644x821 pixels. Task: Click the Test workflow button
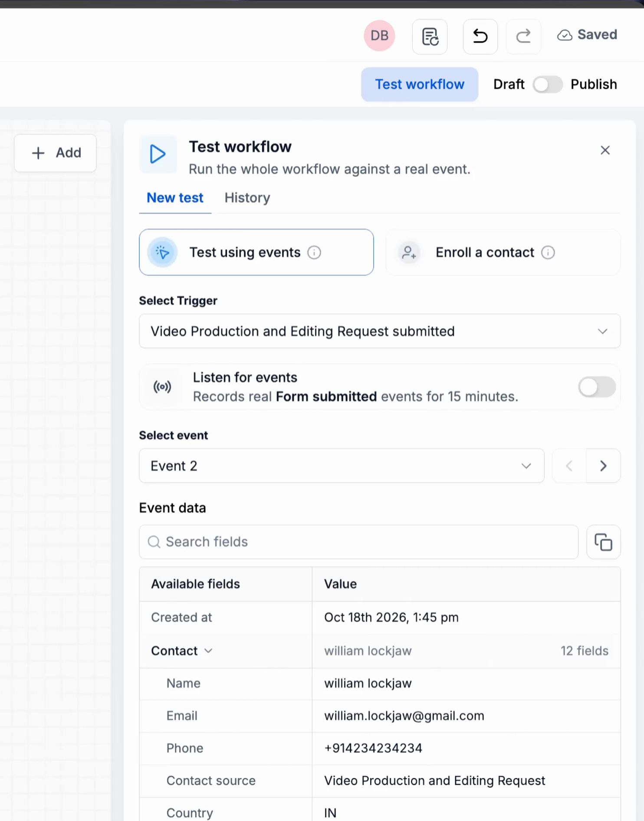tap(420, 84)
